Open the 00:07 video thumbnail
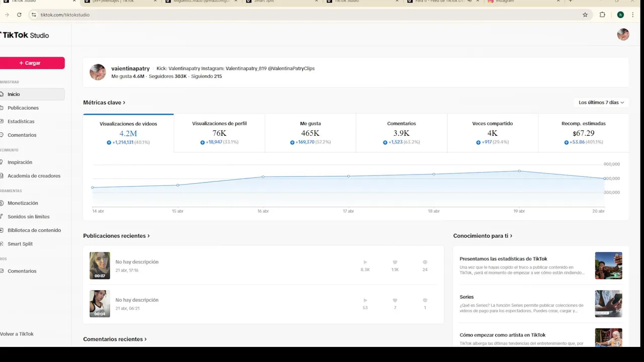The image size is (644, 362). click(x=100, y=265)
